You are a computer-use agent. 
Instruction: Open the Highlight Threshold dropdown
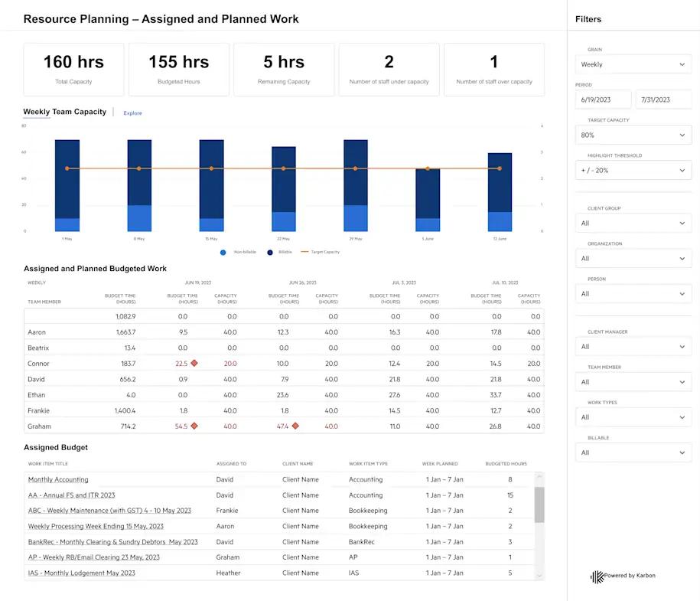[x=633, y=170]
